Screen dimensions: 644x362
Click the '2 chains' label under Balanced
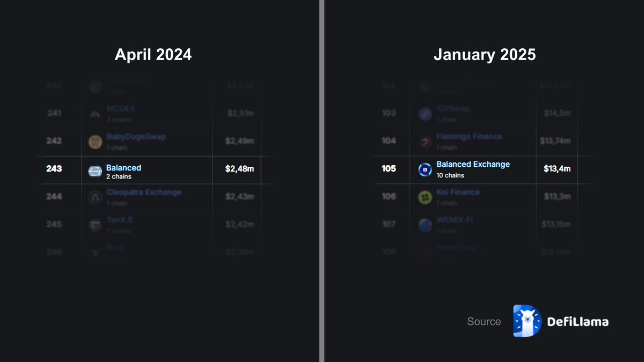(x=119, y=176)
